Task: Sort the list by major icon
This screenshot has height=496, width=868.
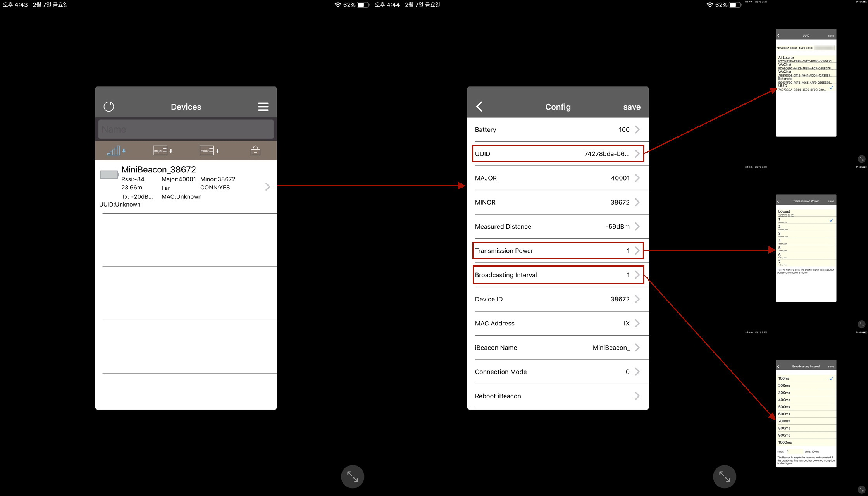Action: click(x=162, y=151)
